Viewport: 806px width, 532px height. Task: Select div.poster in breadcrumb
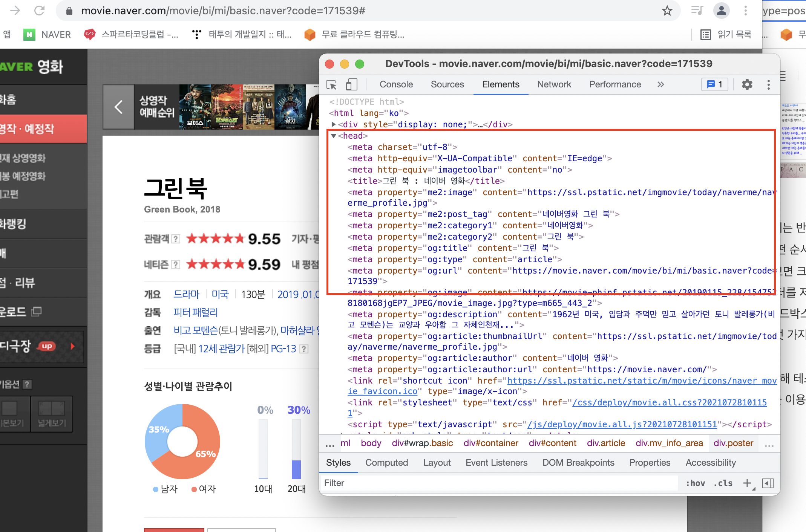click(x=733, y=443)
